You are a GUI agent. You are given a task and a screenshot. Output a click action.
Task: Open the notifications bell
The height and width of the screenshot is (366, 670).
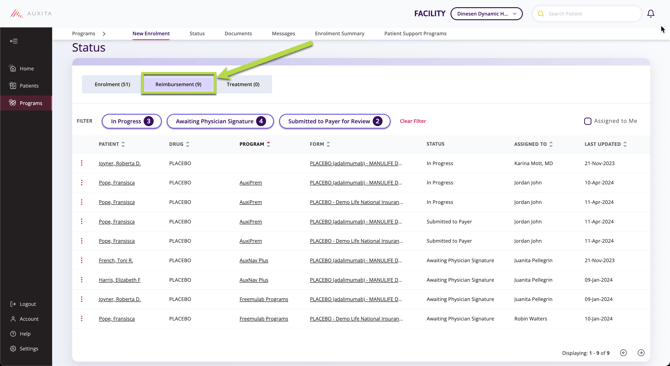pyautogui.click(x=650, y=14)
